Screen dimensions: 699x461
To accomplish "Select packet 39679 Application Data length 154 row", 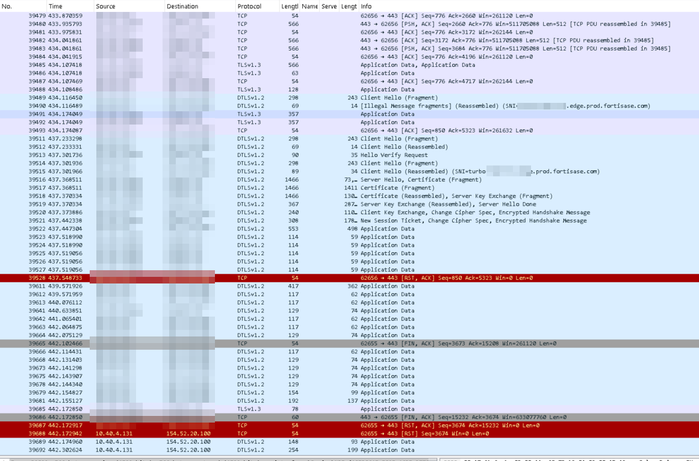I will [x=350, y=393].
